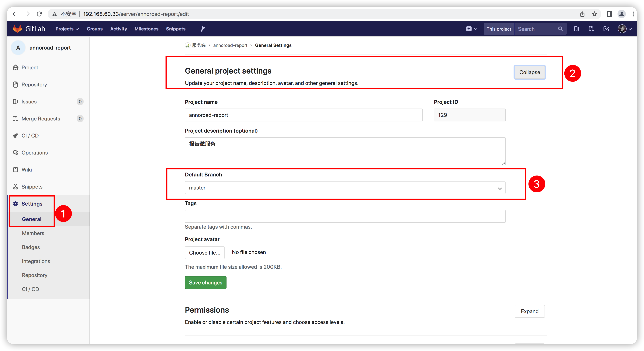Go to CI / CD sidebar item with rocket

[30, 136]
